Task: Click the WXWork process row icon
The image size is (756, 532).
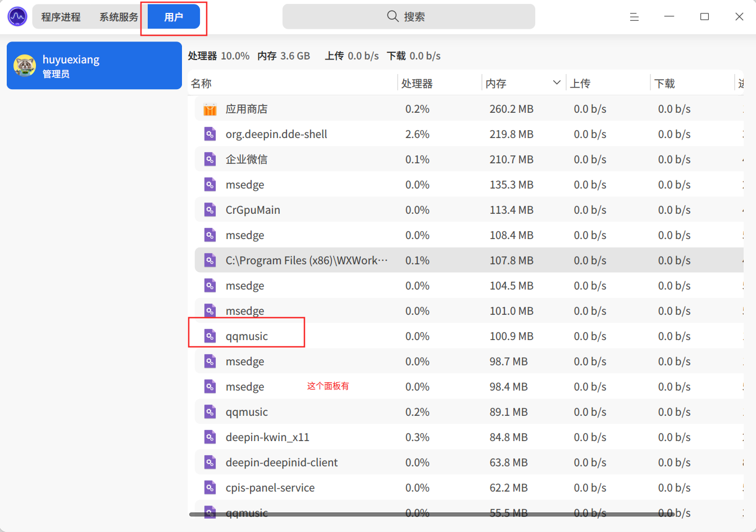Action: click(x=210, y=260)
